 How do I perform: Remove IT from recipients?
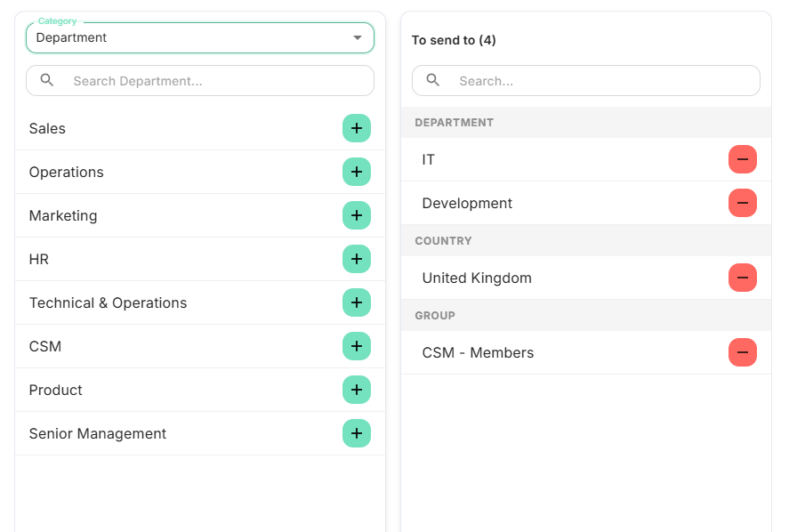743,159
